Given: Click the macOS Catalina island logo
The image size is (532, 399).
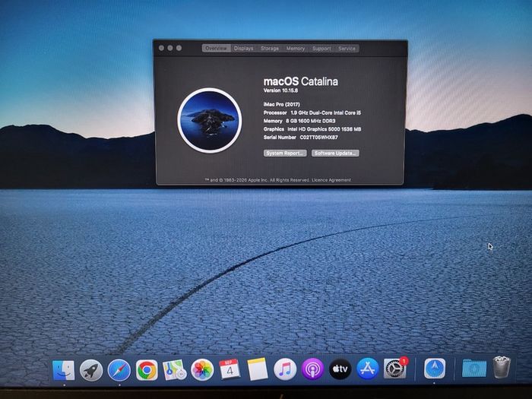Looking at the screenshot, I should 210,120.
